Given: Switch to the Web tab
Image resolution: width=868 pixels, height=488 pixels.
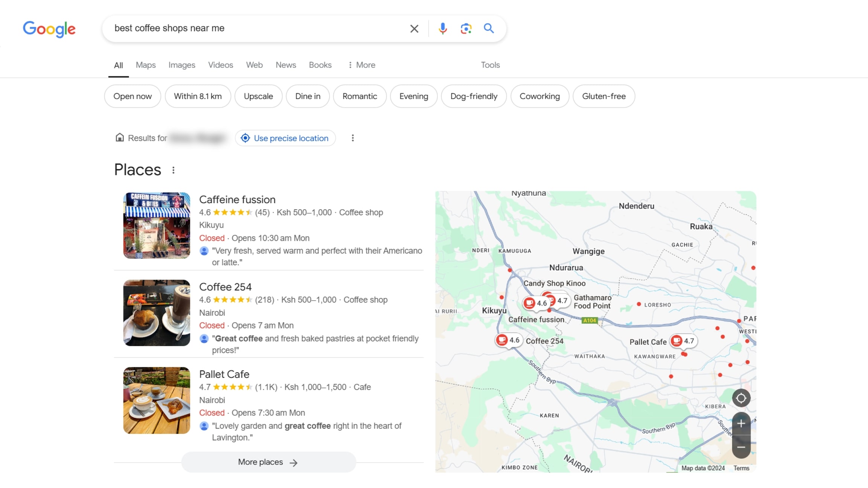Looking at the screenshot, I should click(254, 65).
